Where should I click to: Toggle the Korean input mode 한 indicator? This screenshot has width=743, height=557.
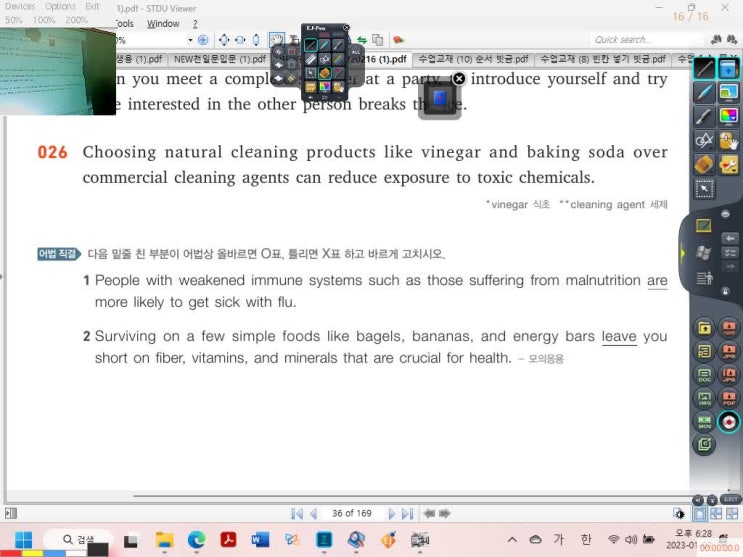click(x=585, y=540)
